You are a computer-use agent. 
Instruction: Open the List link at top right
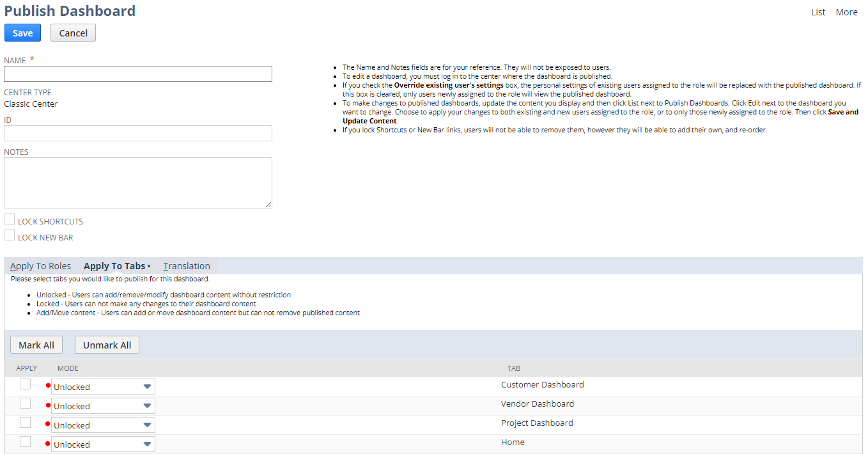pyautogui.click(x=818, y=12)
